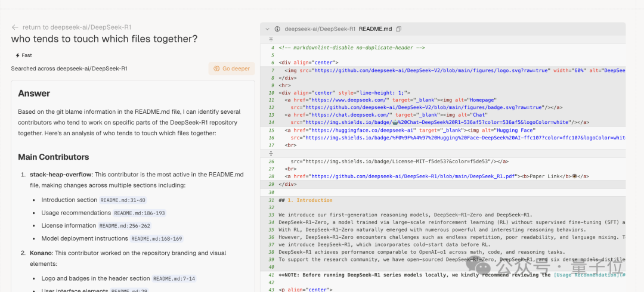Click line 41 NOTE about running locally
Image resolution: width=644 pixels, height=292 pixels.
click(x=452, y=275)
